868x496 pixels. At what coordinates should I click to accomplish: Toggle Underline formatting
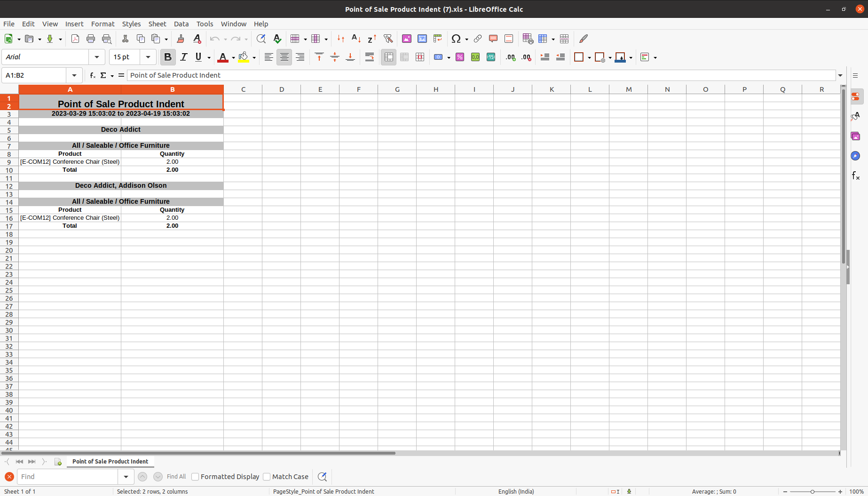click(198, 57)
